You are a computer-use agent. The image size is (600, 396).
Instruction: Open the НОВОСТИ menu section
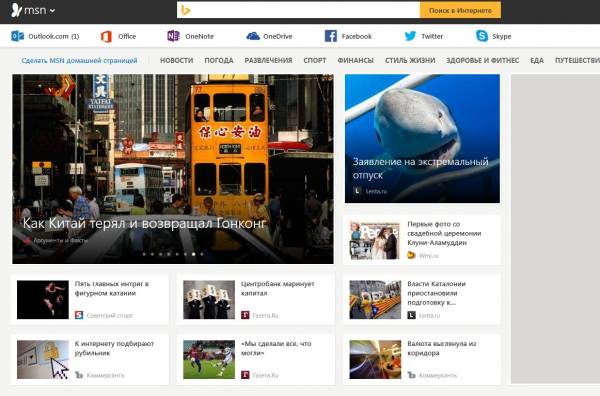(176, 60)
